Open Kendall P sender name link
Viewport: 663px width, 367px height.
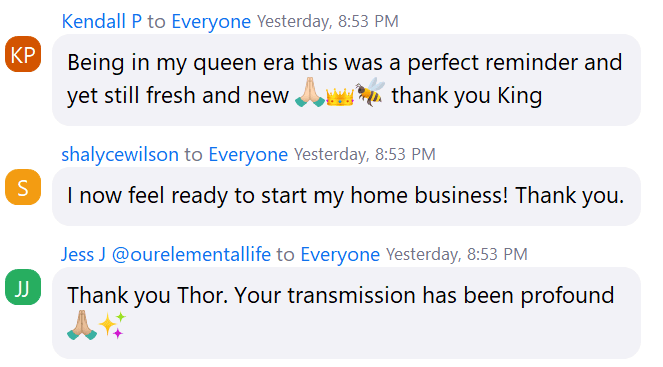tap(101, 21)
